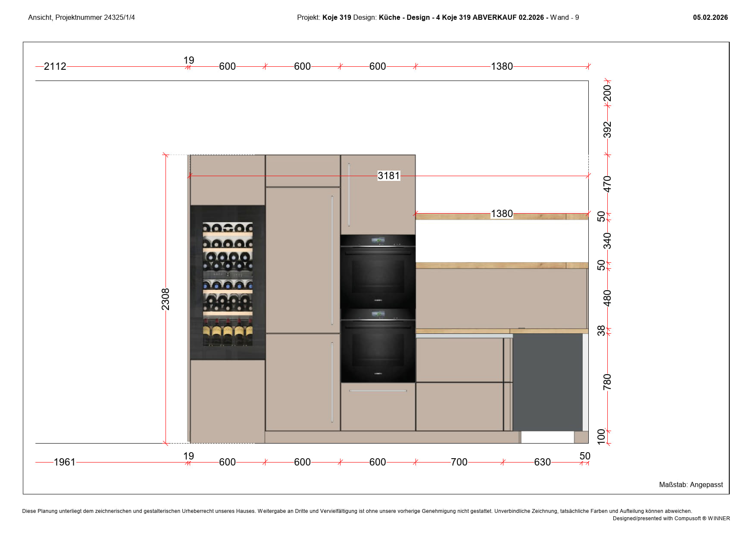756x534 pixels.
Task: Click the dark grey appliance at bottom right
Action: [547, 382]
